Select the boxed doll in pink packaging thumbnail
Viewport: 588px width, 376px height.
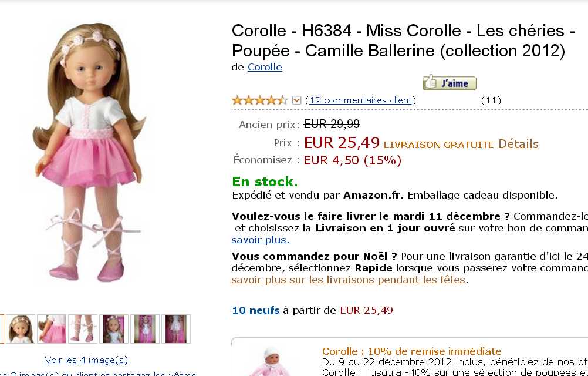(145, 329)
